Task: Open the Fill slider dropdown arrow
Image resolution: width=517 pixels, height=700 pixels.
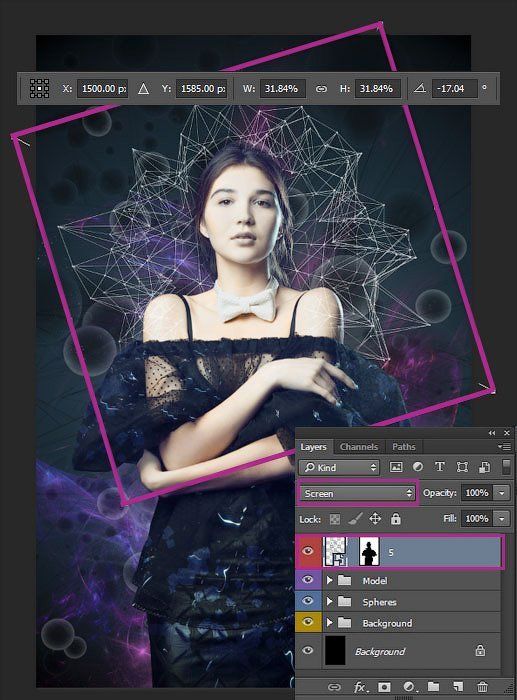Action: tap(502, 519)
